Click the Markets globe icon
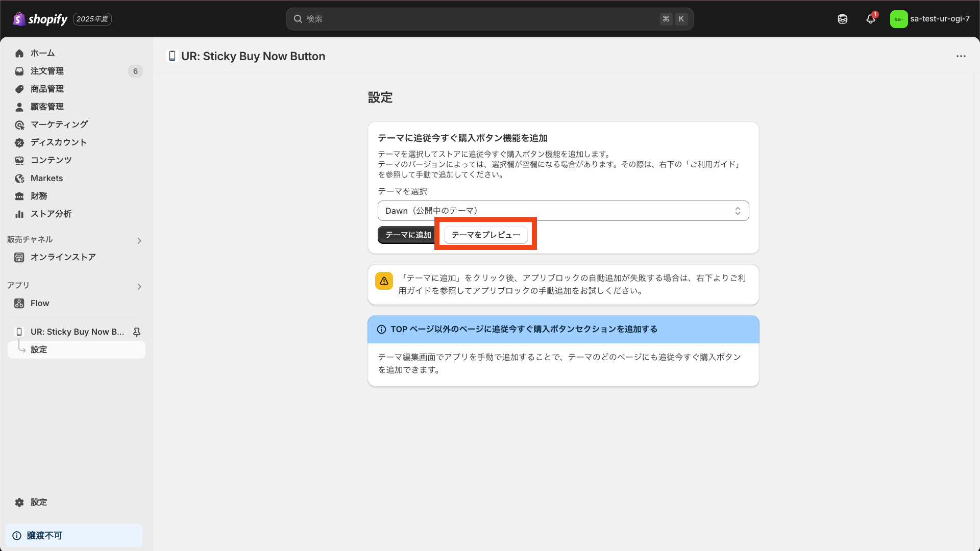This screenshot has height=551, width=980. click(x=19, y=179)
